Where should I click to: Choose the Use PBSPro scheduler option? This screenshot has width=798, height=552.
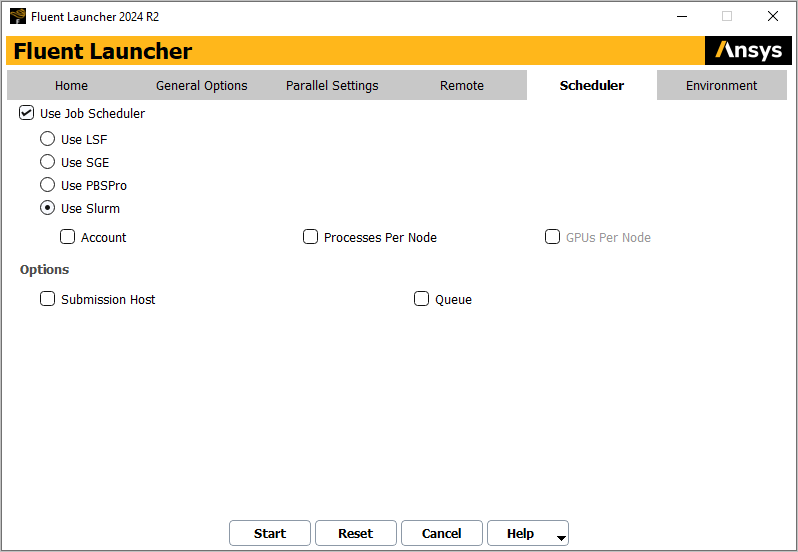click(x=47, y=185)
